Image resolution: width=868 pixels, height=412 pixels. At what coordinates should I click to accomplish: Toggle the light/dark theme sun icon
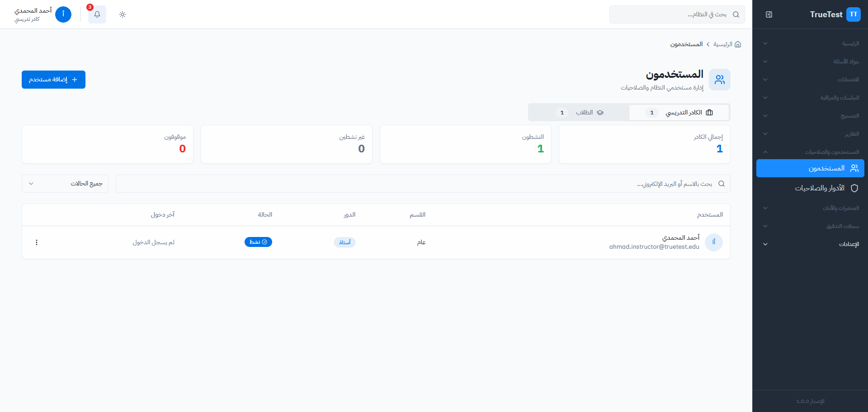(x=123, y=14)
